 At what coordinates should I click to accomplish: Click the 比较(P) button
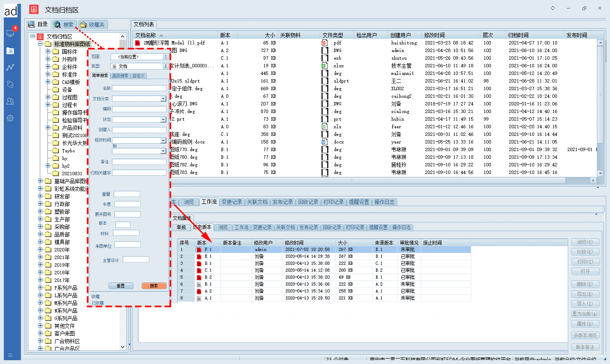(585, 252)
